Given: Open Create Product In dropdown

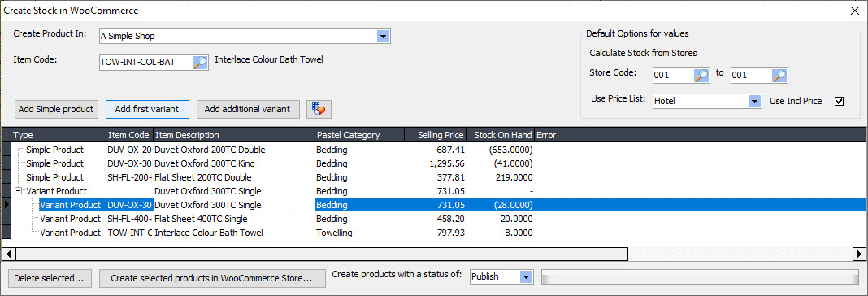Looking at the screenshot, I should click(x=383, y=36).
